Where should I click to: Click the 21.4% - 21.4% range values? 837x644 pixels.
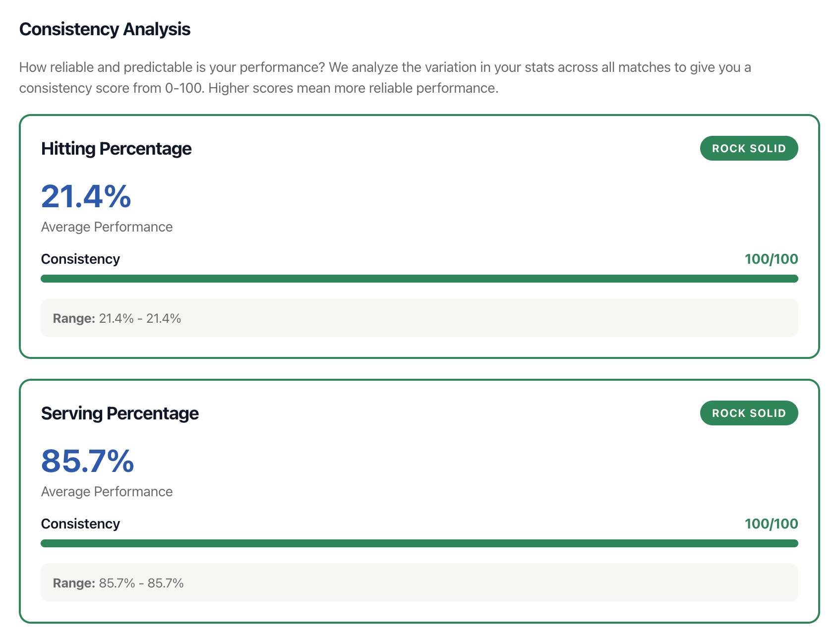140,318
